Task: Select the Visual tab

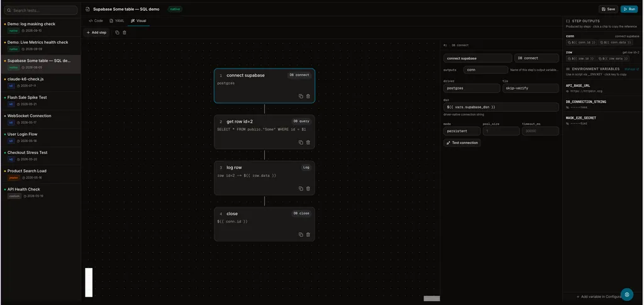Action: click(138, 21)
